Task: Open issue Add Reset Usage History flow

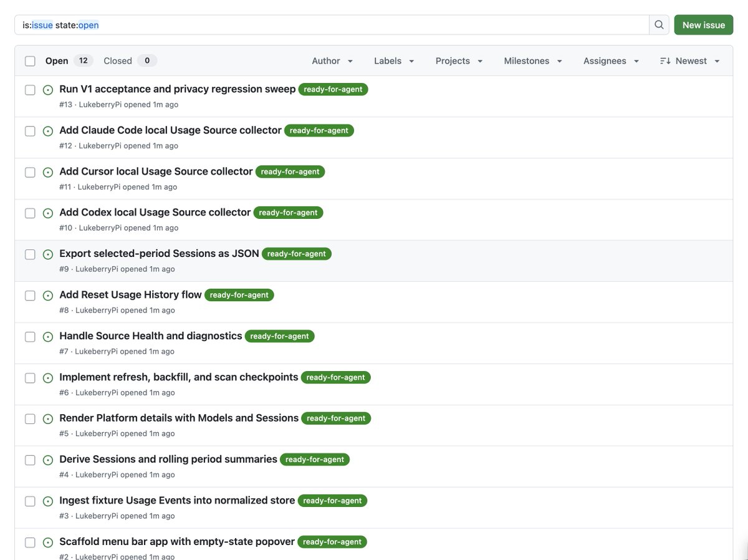Action: coord(131,295)
